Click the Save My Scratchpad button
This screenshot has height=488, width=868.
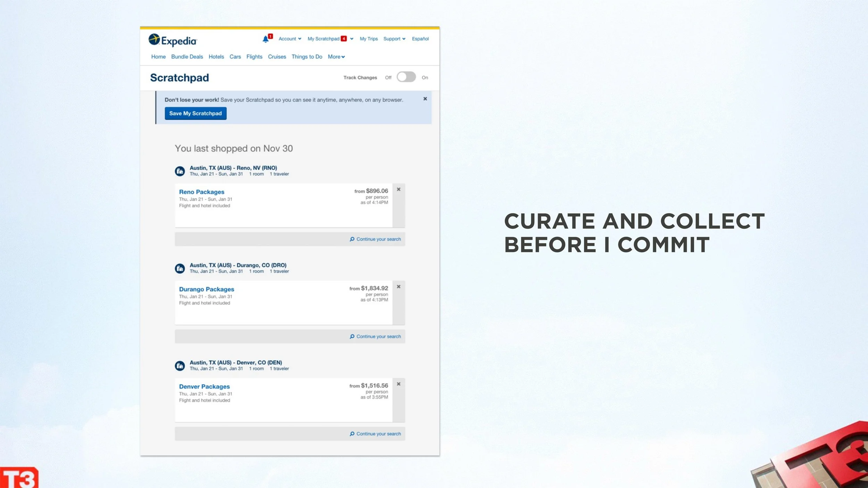195,113
